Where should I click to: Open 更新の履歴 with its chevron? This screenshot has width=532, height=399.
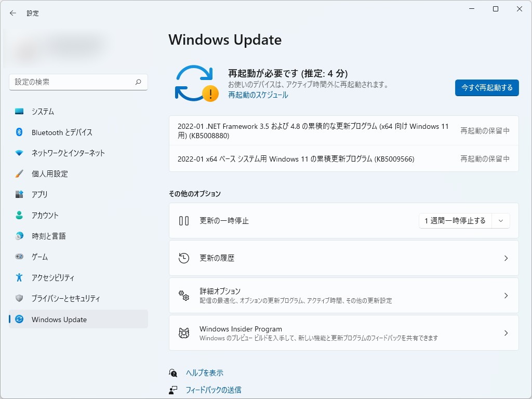(x=506, y=258)
